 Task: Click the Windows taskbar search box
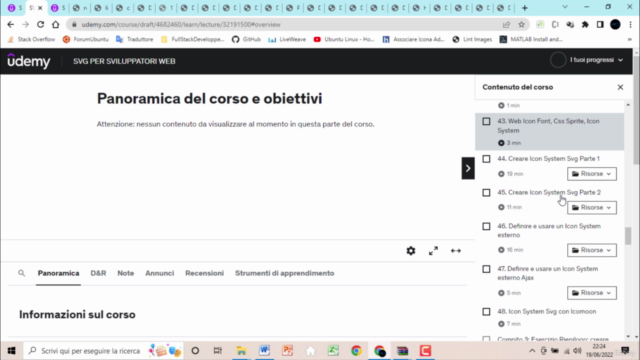(x=104, y=351)
